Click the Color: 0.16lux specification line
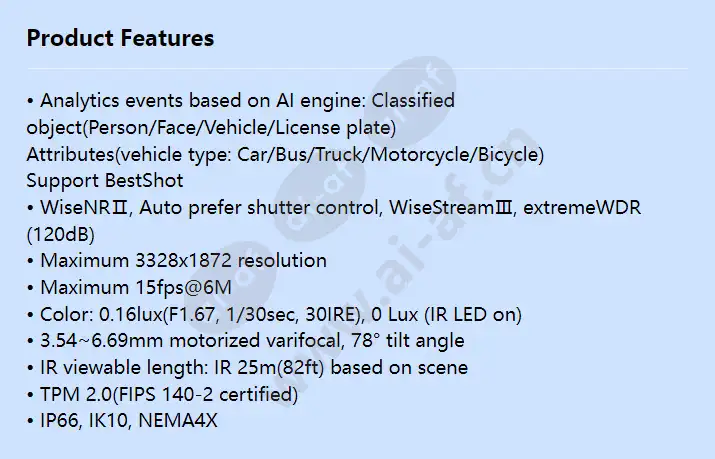 click(x=274, y=315)
